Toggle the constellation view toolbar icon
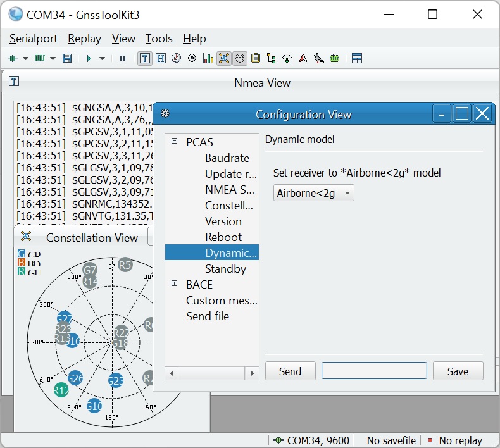This screenshot has width=500, height=448. pyautogui.click(x=224, y=58)
